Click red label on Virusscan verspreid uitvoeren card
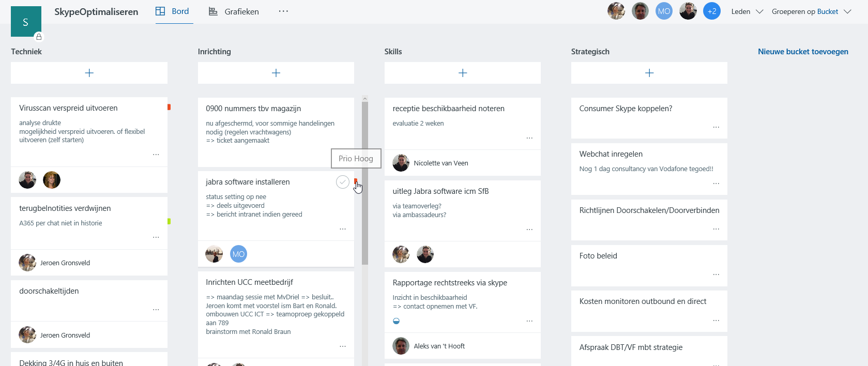 click(x=169, y=107)
